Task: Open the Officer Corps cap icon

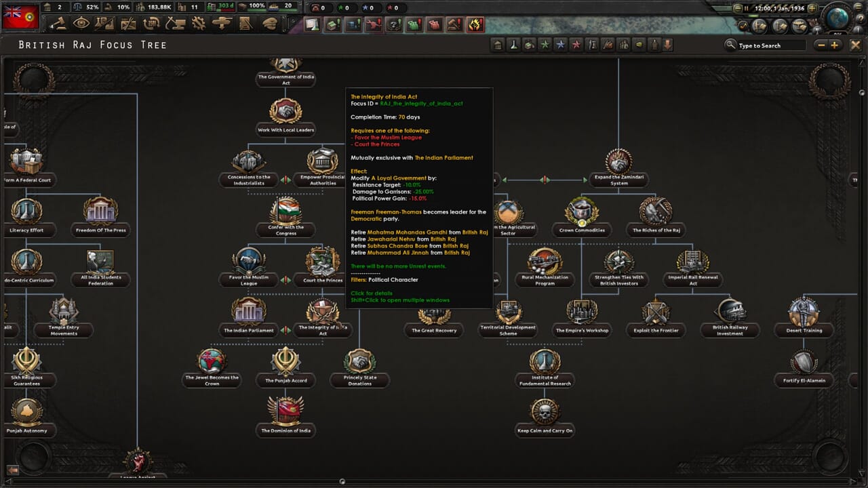Action: pyautogui.click(x=270, y=23)
